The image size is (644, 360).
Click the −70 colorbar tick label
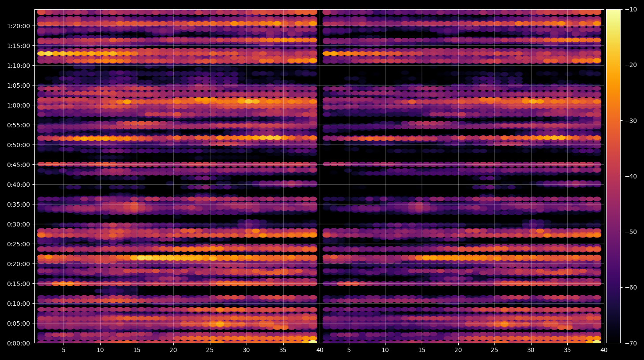point(631,343)
